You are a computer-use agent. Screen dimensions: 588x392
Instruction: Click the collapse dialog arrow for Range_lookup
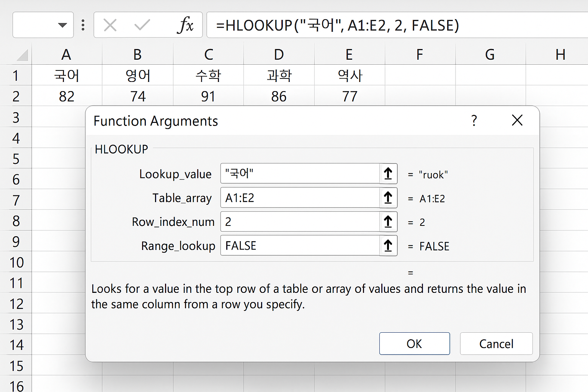[388, 246]
